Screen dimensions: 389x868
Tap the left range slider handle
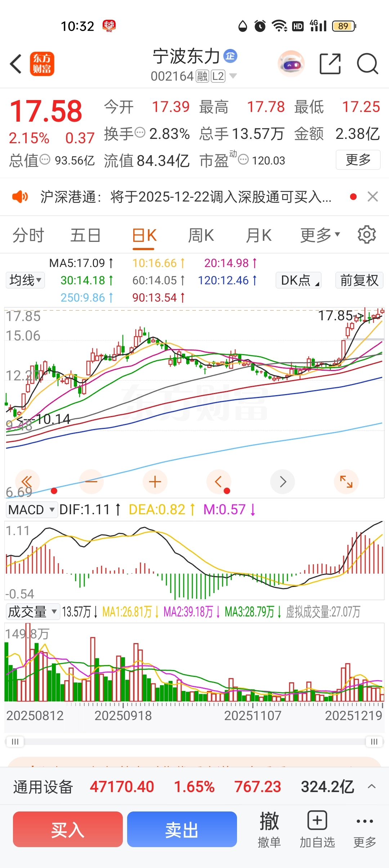[15, 741]
